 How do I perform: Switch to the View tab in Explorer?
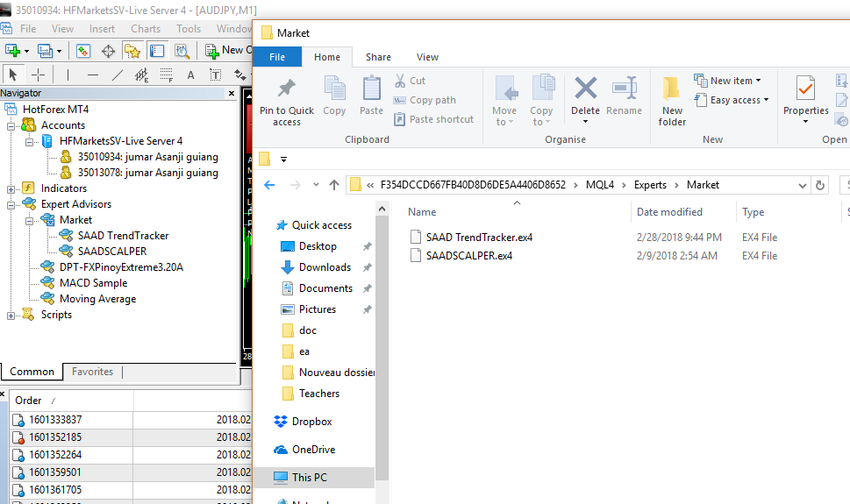pyautogui.click(x=427, y=57)
